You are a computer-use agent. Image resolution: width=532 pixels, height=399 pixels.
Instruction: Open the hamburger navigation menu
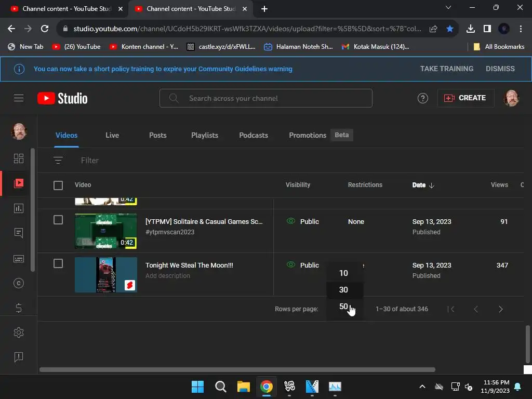click(19, 98)
